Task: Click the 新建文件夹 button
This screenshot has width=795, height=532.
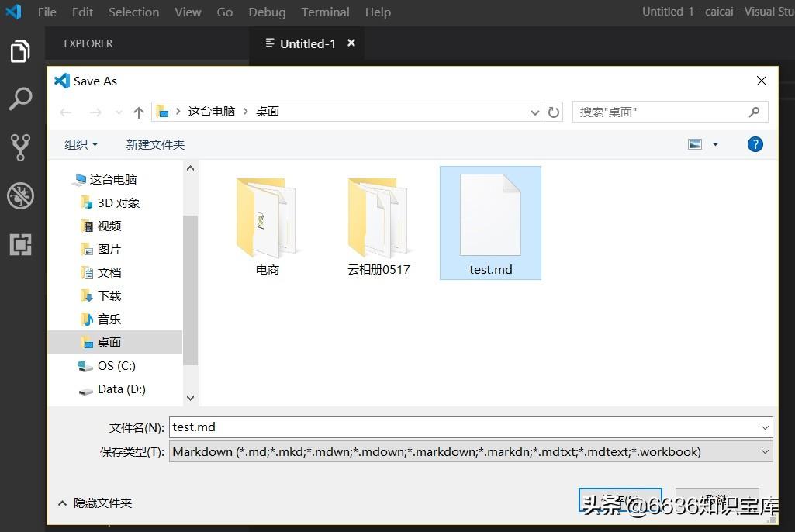Action: pyautogui.click(x=155, y=144)
